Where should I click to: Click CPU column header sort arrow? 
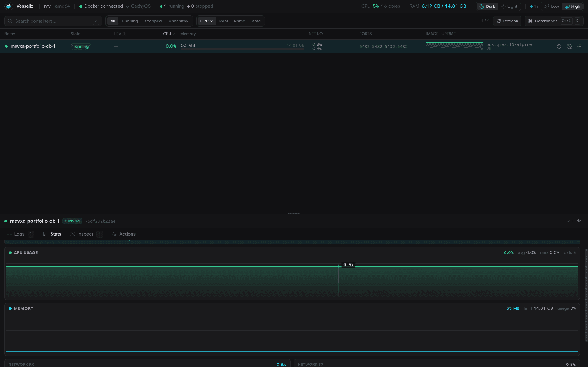(x=174, y=34)
